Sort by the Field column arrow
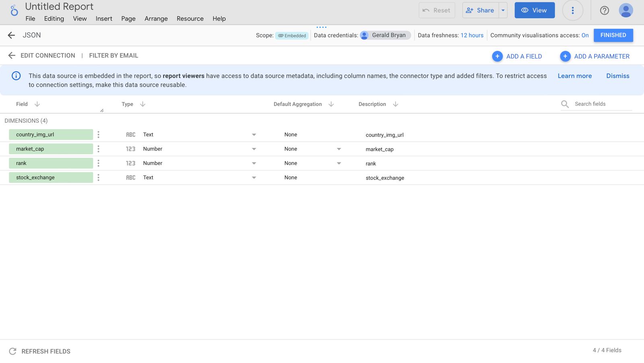The width and height of the screenshot is (644, 363). pos(37,104)
